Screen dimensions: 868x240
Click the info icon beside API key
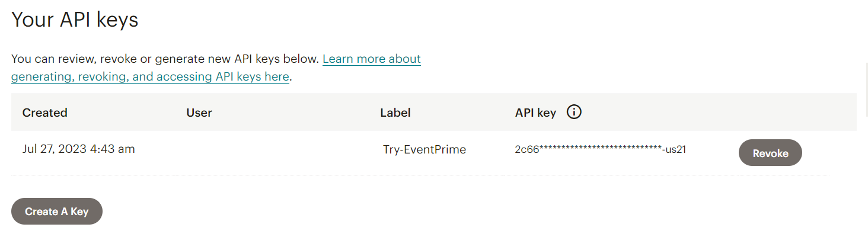[x=574, y=112]
